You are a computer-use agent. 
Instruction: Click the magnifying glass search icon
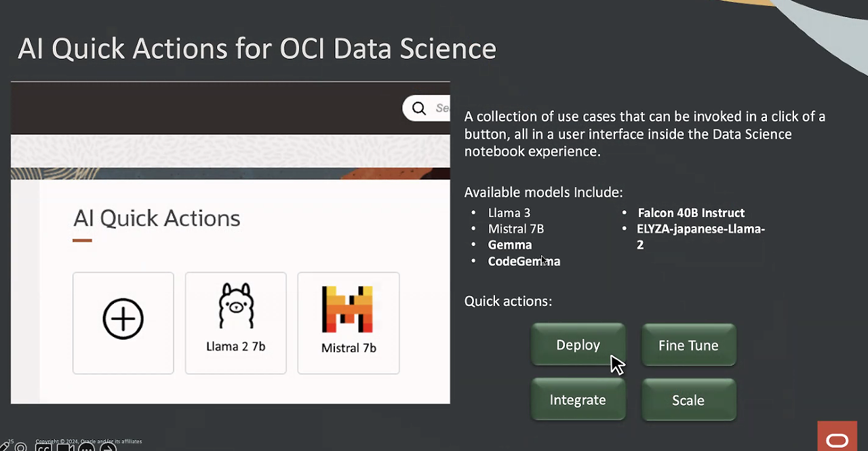(x=419, y=109)
